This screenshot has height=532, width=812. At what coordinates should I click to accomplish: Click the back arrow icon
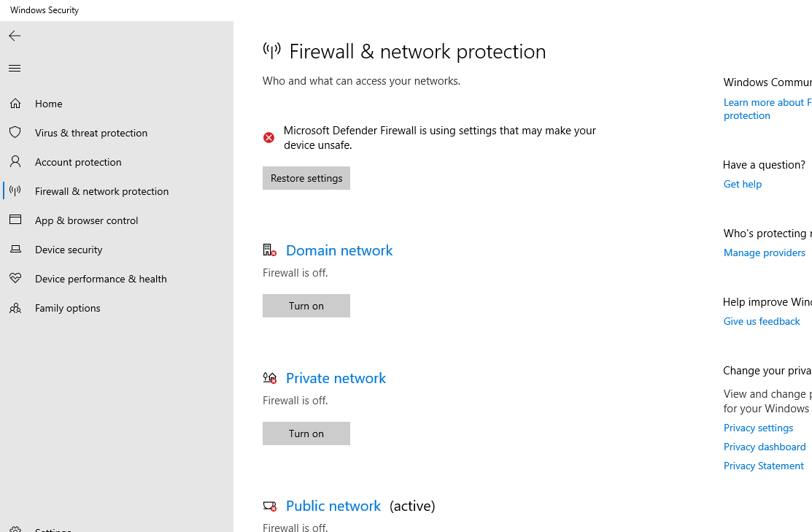tap(15, 36)
